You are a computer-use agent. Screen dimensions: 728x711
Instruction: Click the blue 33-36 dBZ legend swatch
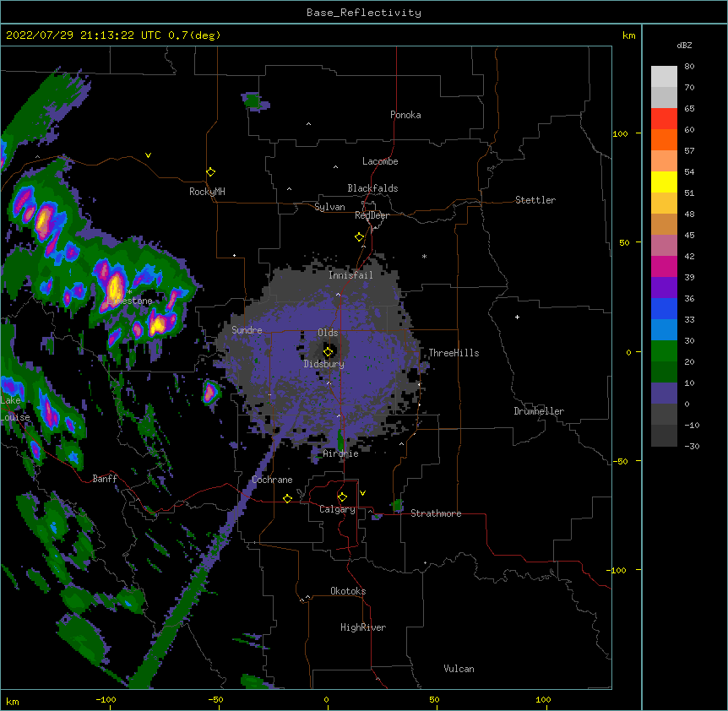point(664,308)
